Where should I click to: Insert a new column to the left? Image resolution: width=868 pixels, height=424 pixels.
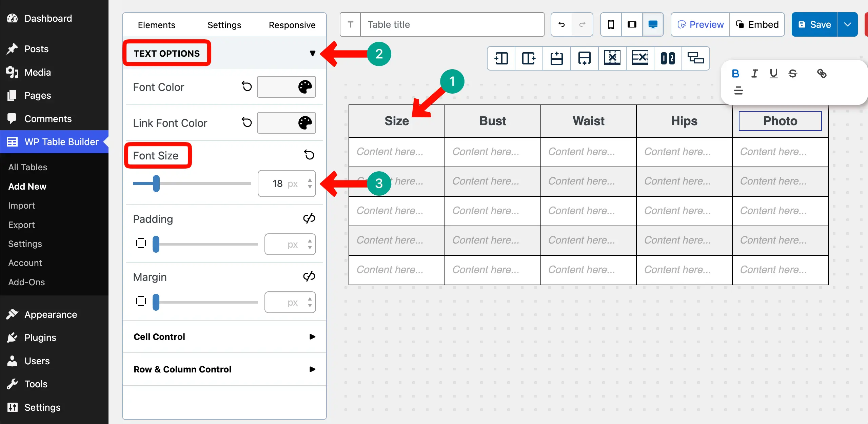click(x=501, y=58)
